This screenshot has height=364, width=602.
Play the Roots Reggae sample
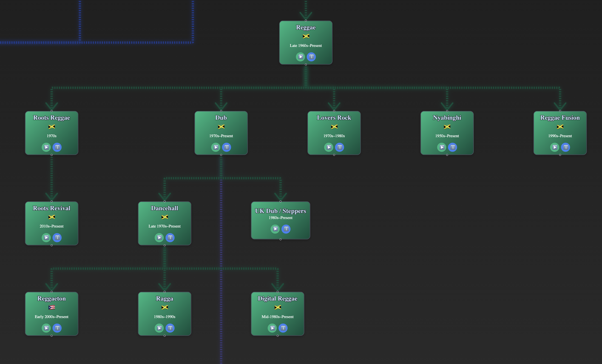point(46,147)
